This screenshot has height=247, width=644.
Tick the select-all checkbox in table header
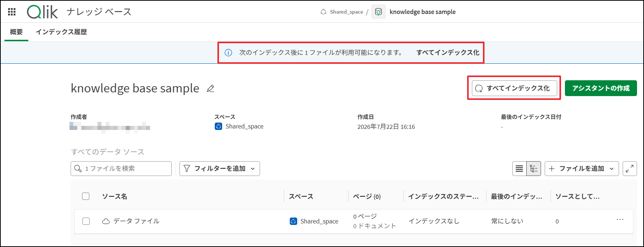click(x=86, y=196)
